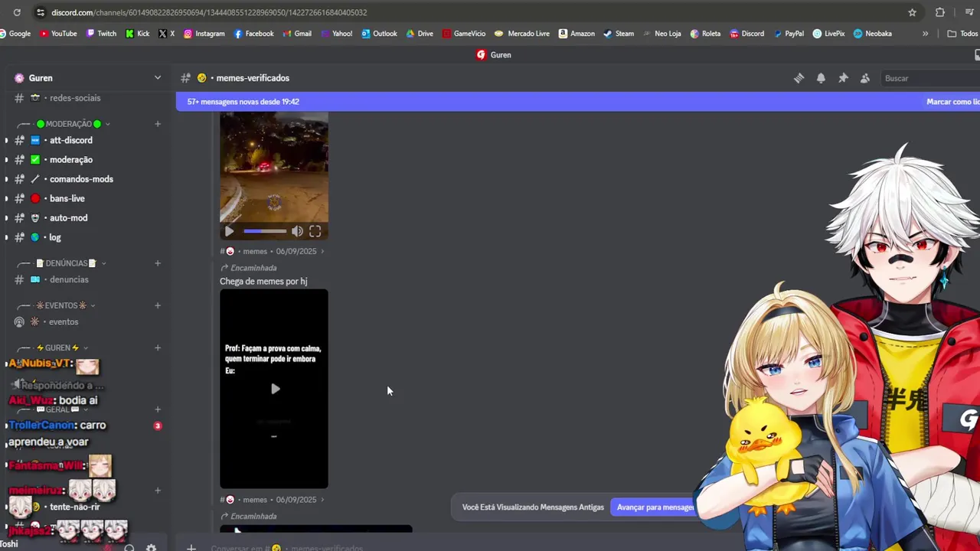Click the memes-verificados channel title
The width and height of the screenshot is (980, 551).
click(x=252, y=78)
